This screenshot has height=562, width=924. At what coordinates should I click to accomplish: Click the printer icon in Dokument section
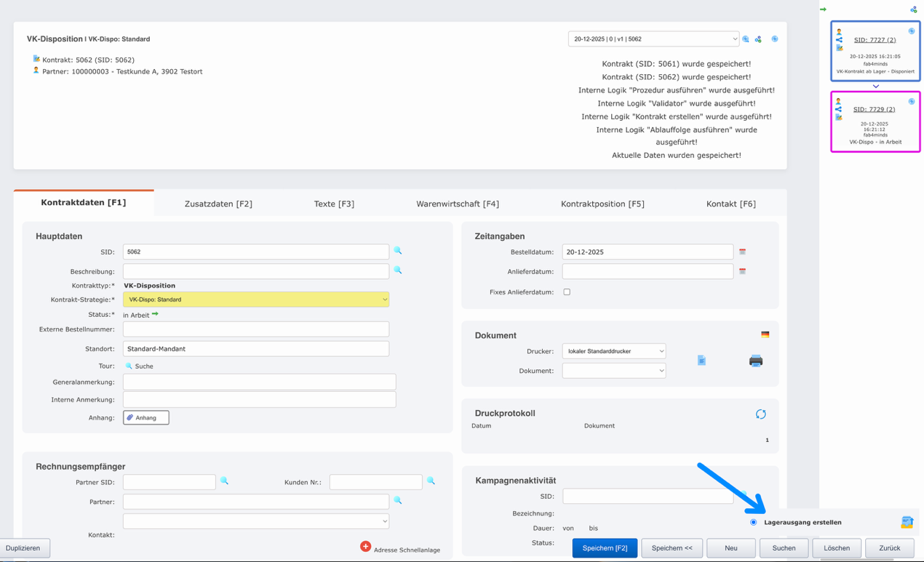tap(756, 360)
